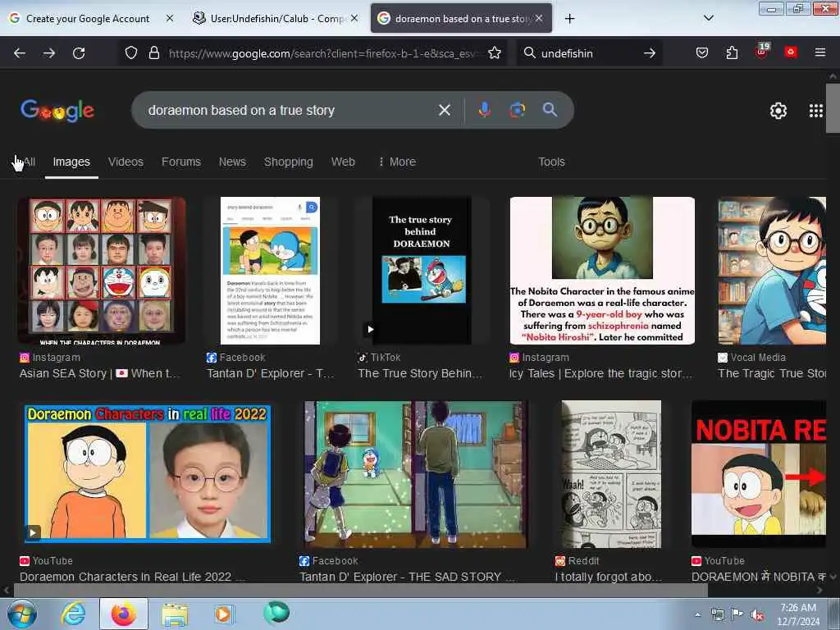
Task: Open the More search filters menu
Action: point(397,162)
